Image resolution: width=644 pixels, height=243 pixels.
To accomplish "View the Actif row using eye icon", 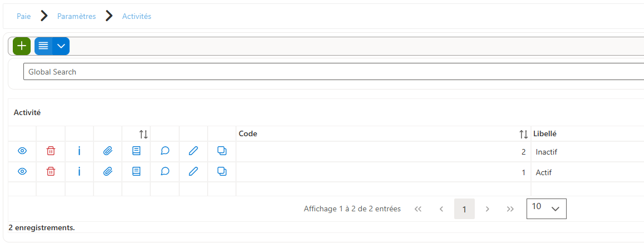I will (22, 172).
